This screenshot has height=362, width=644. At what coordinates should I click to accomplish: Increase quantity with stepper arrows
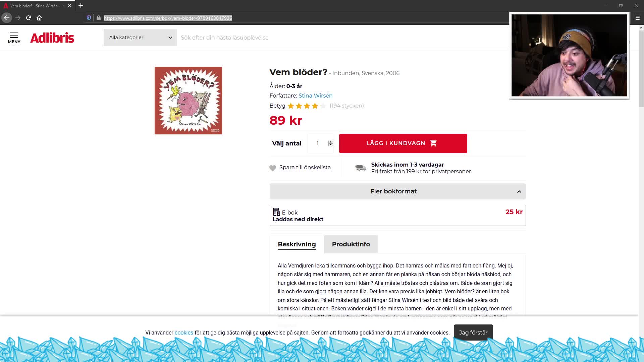coord(331,142)
